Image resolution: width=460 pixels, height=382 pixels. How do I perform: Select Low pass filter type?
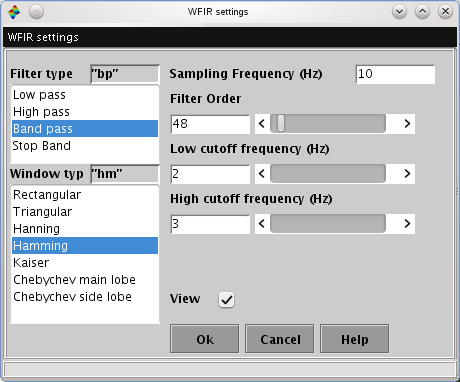tap(85, 95)
